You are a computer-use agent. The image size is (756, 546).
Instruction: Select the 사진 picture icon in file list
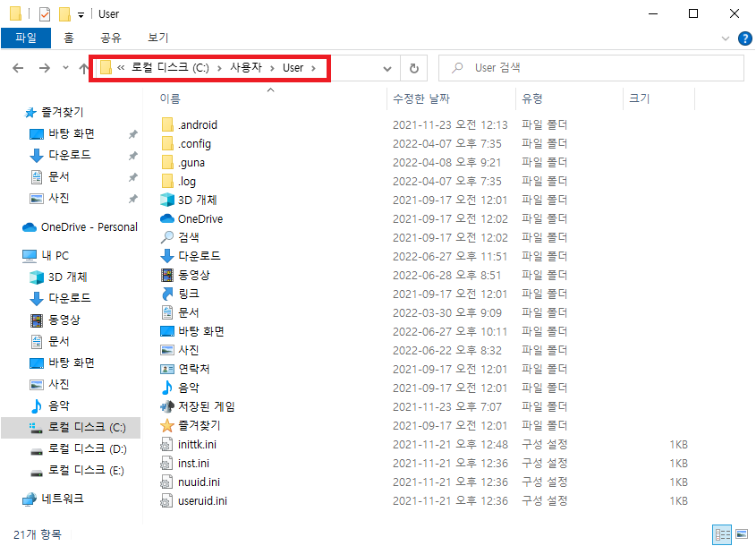pyautogui.click(x=167, y=350)
